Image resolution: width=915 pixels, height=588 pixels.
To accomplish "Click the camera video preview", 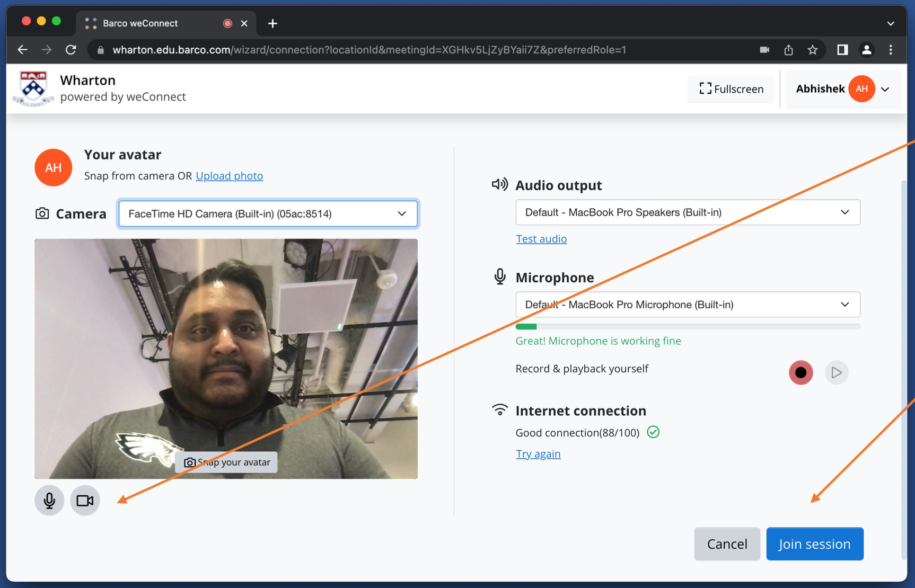I will tap(226, 359).
